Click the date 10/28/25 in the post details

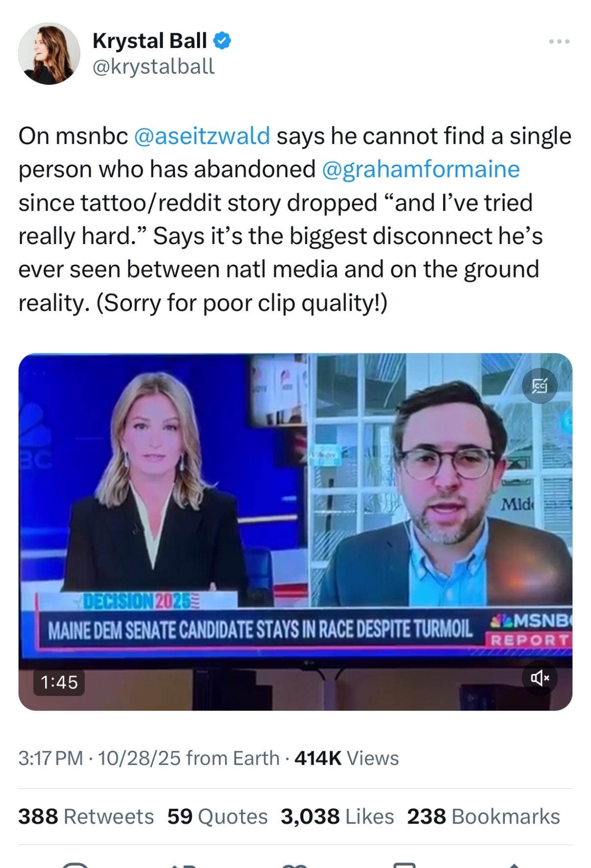coord(139,758)
